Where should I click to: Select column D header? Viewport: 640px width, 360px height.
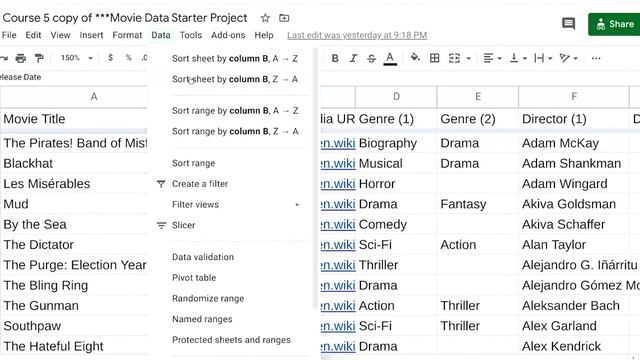(x=396, y=97)
